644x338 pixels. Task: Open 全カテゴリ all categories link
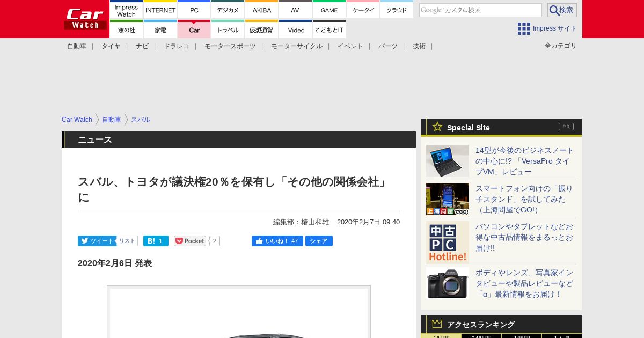[x=561, y=46]
